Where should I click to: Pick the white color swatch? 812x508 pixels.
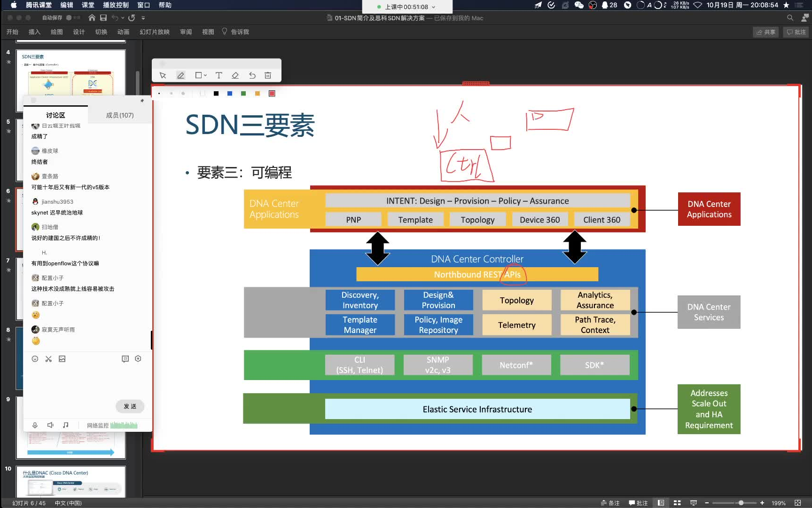(203, 94)
